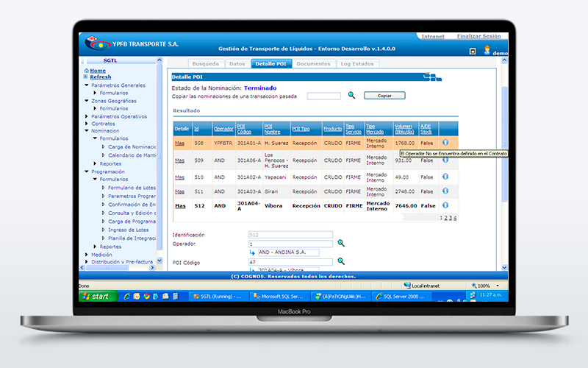
Task: Click the info icon for row 508
Action: [445, 142]
